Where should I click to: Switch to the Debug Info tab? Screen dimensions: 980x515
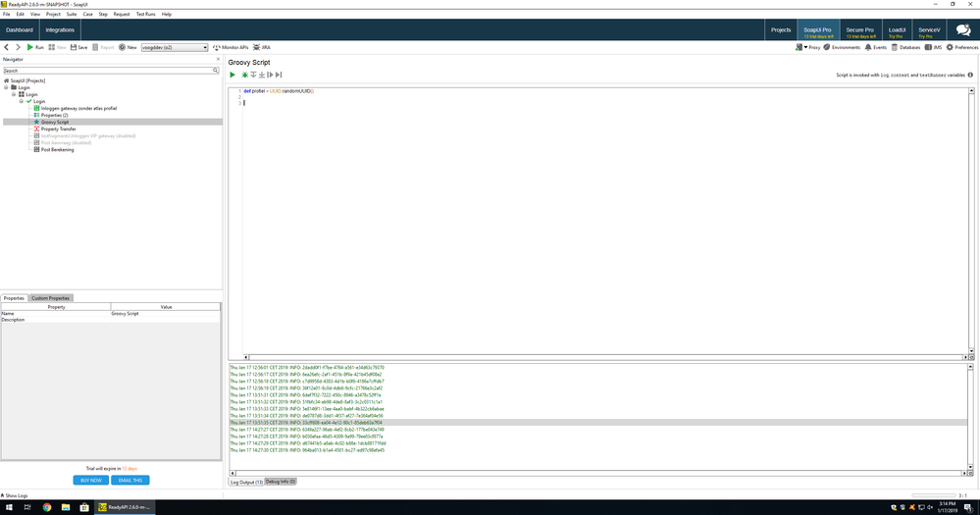[x=281, y=482]
